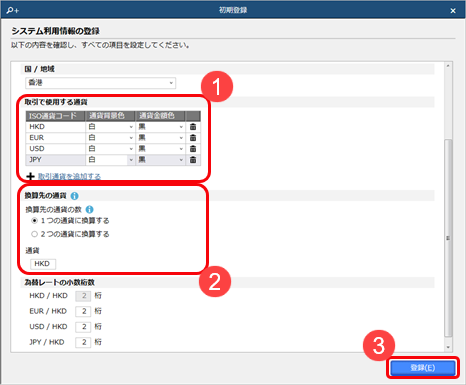Click the search-plus icon in title bar

(13, 10)
